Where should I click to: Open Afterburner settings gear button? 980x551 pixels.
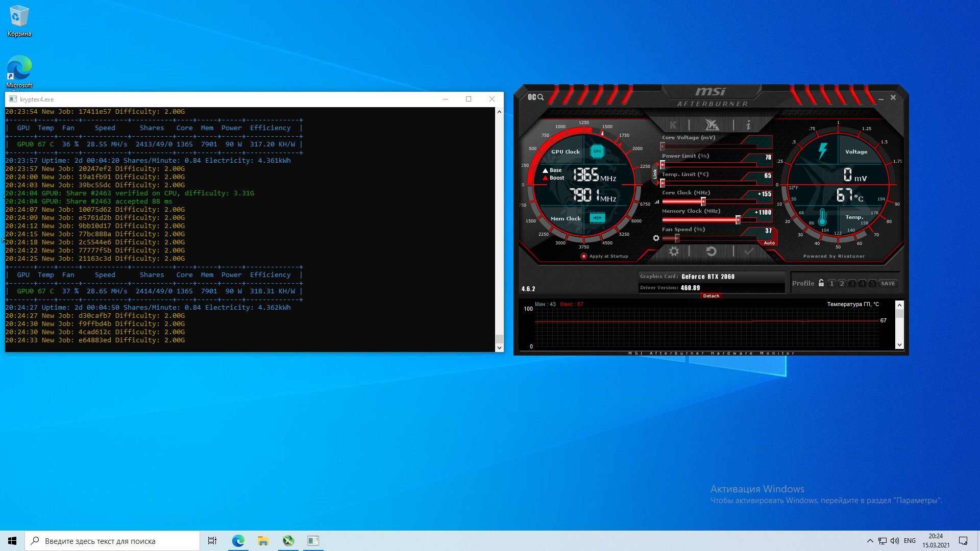(x=674, y=251)
